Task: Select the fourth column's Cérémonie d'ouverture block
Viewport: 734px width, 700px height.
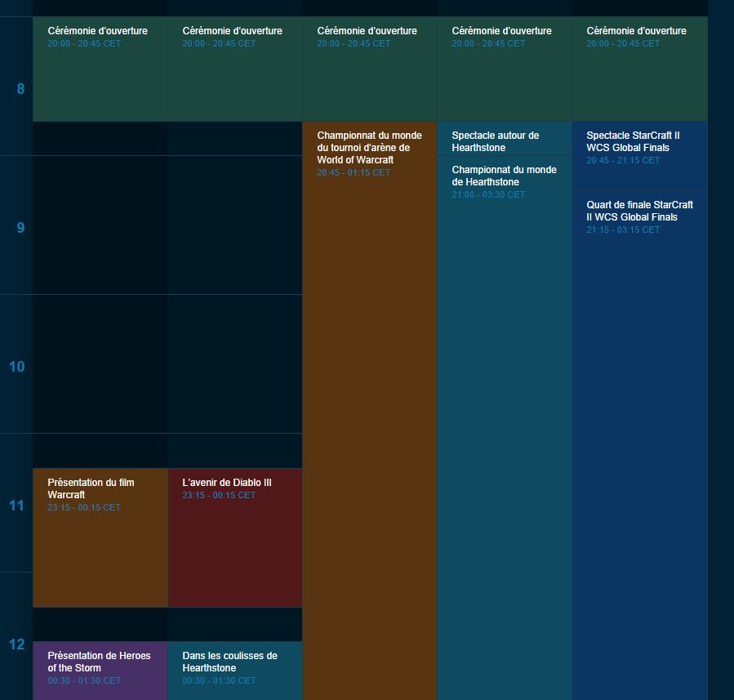Action: (x=505, y=69)
